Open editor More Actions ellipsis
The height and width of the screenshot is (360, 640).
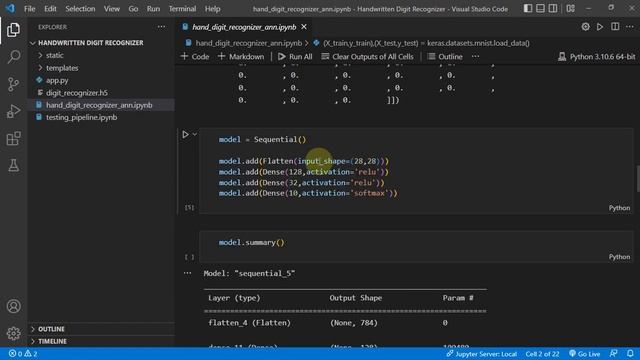[x=630, y=27]
